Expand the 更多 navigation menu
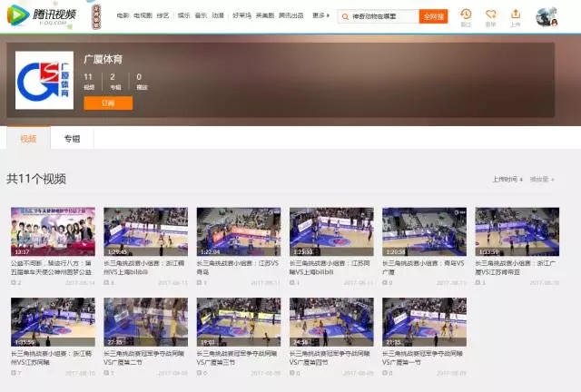The image size is (581, 392). coord(320,16)
